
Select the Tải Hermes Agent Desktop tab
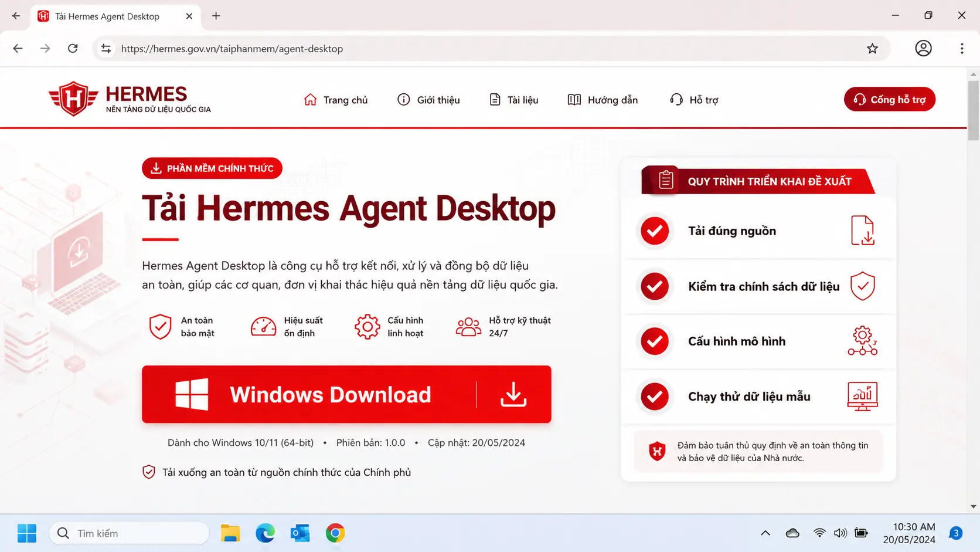(115, 16)
